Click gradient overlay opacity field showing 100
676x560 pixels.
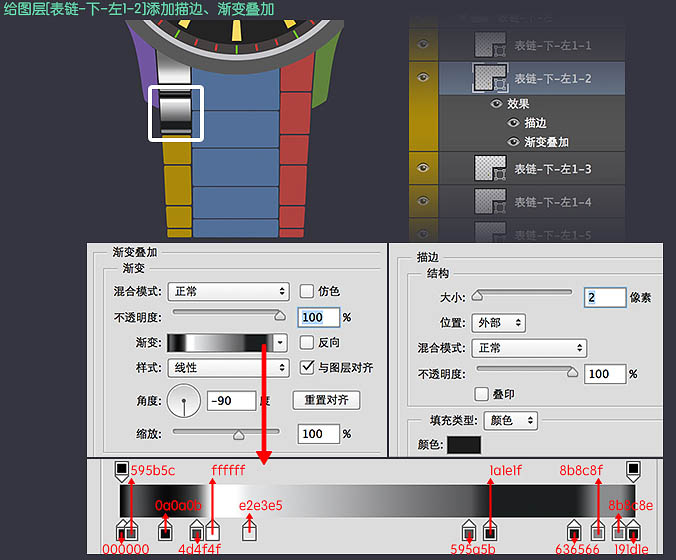pyautogui.click(x=318, y=318)
